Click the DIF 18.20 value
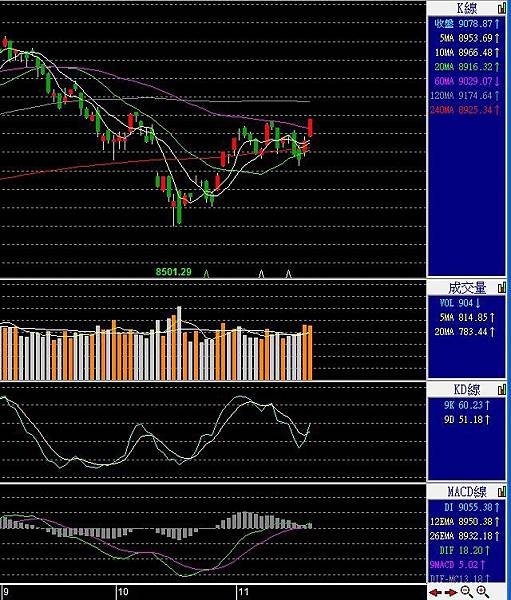This screenshot has width=511, height=600. click(x=464, y=550)
